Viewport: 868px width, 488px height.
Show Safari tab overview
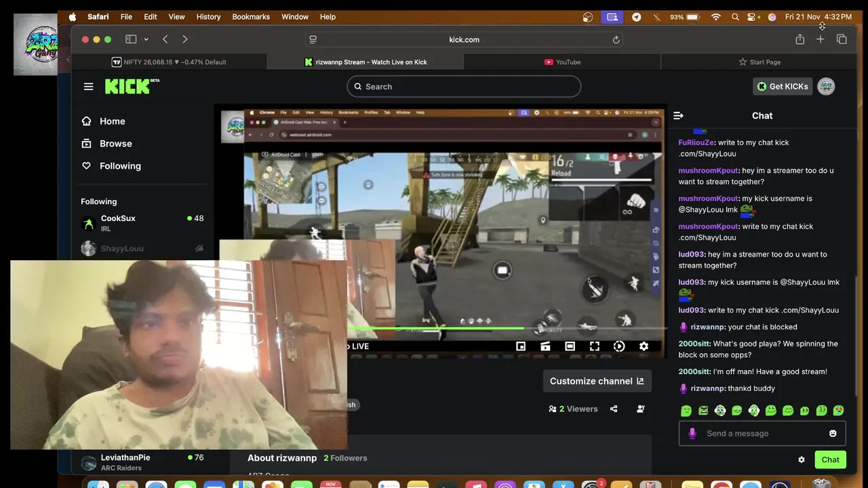[842, 39]
